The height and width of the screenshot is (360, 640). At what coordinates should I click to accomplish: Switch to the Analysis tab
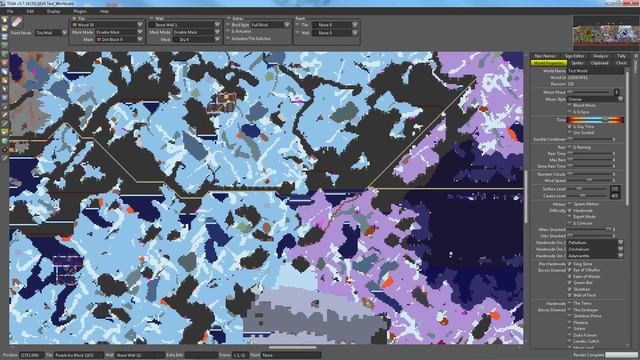point(601,56)
